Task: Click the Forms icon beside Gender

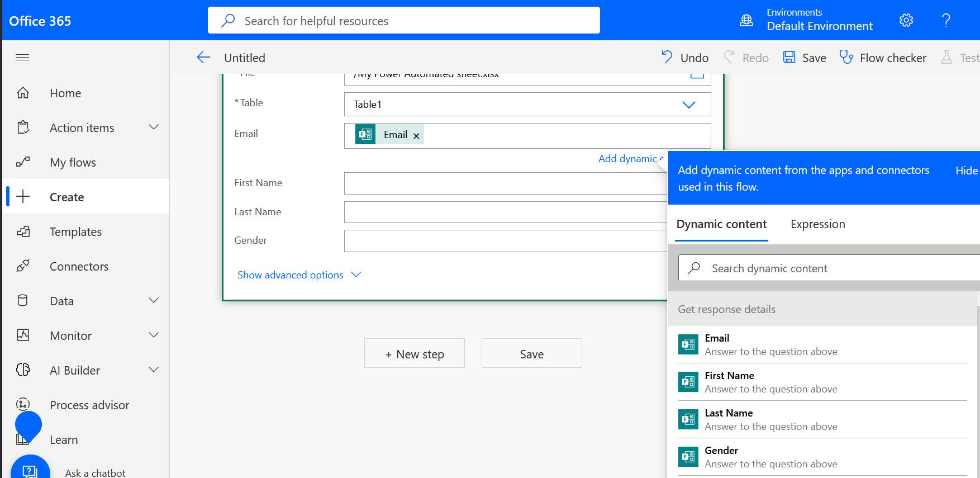Action: pos(688,457)
